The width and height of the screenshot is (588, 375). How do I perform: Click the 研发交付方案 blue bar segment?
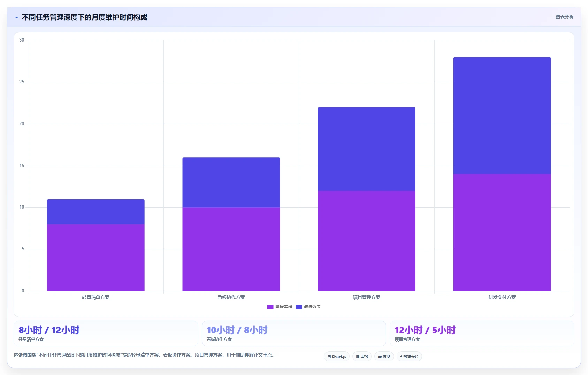(x=502, y=115)
